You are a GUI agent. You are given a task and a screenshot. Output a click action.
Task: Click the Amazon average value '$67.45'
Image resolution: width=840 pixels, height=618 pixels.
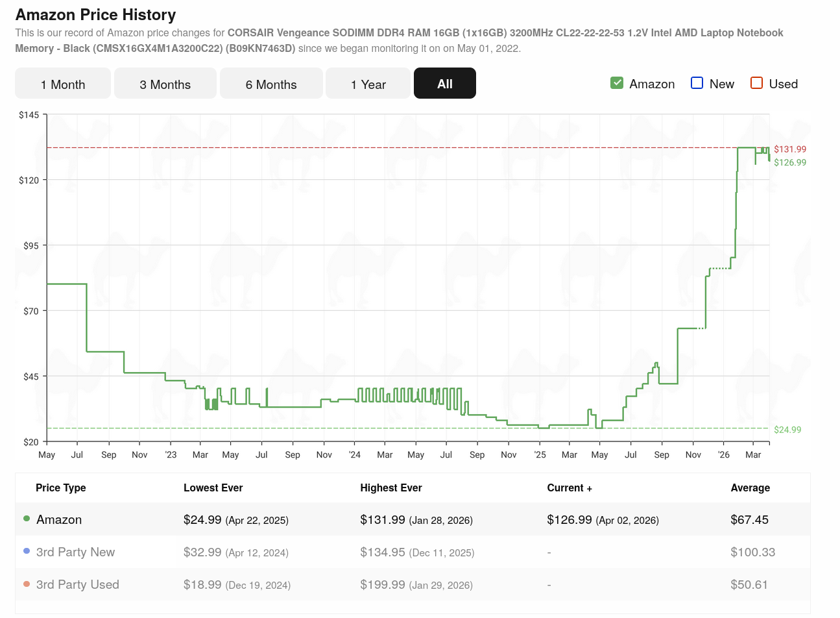tap(750, 520)
